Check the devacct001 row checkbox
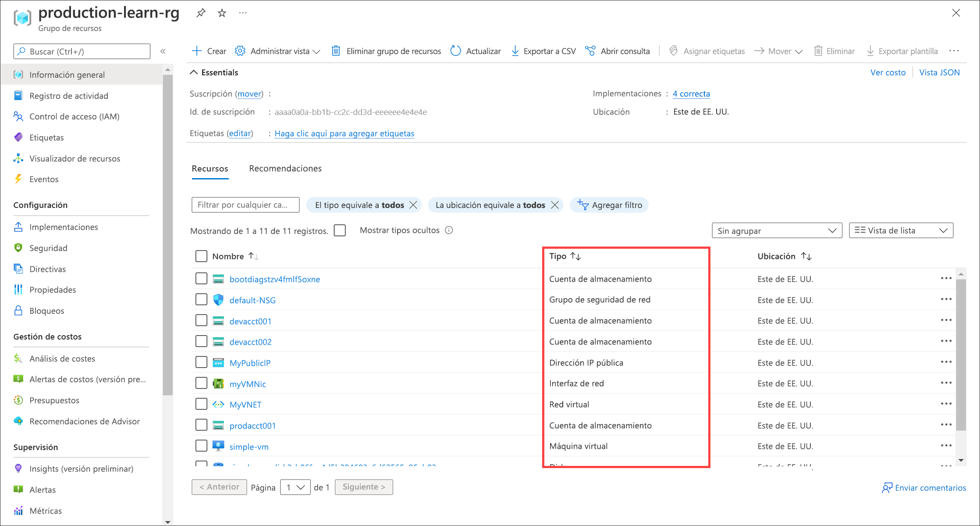The image size is (980, 526). click(x=201, y=321)
